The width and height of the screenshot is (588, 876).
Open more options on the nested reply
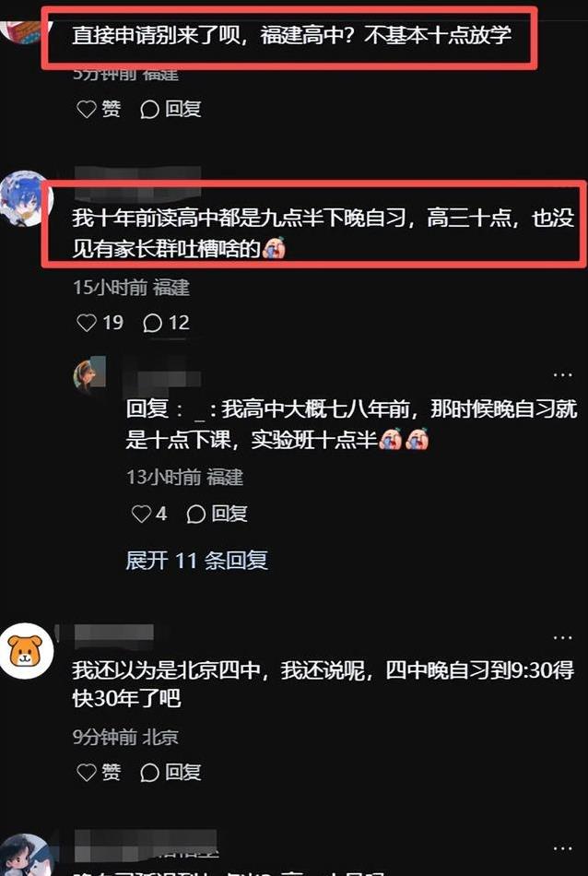562,375
